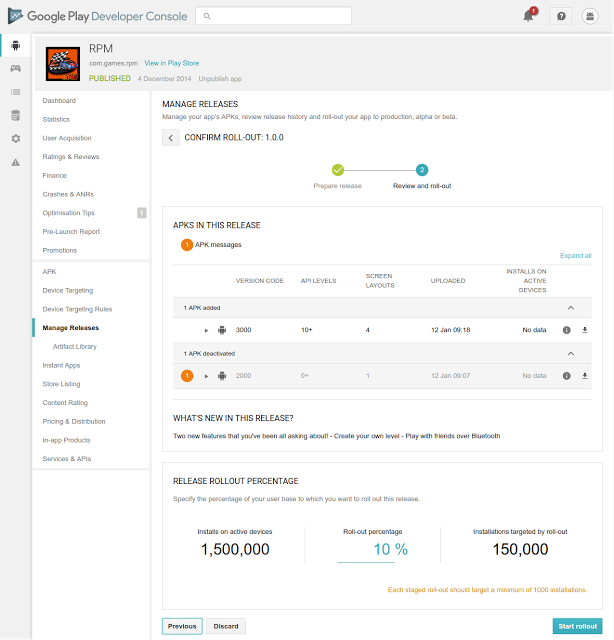The width and height of the screenshot is (614, 640).
Task: Download APK version 2000
Action: pos(585,376)
